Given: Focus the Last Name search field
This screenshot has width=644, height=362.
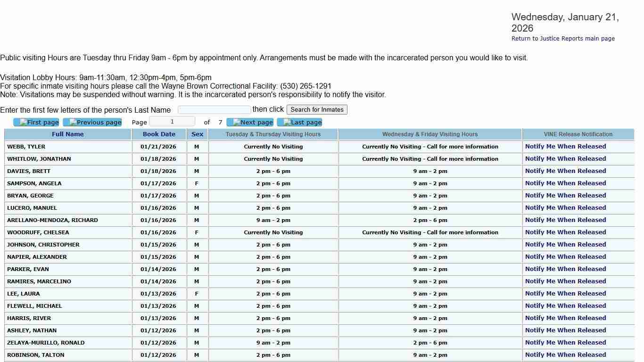Looking at the screenshot, I should pos(214,110).
